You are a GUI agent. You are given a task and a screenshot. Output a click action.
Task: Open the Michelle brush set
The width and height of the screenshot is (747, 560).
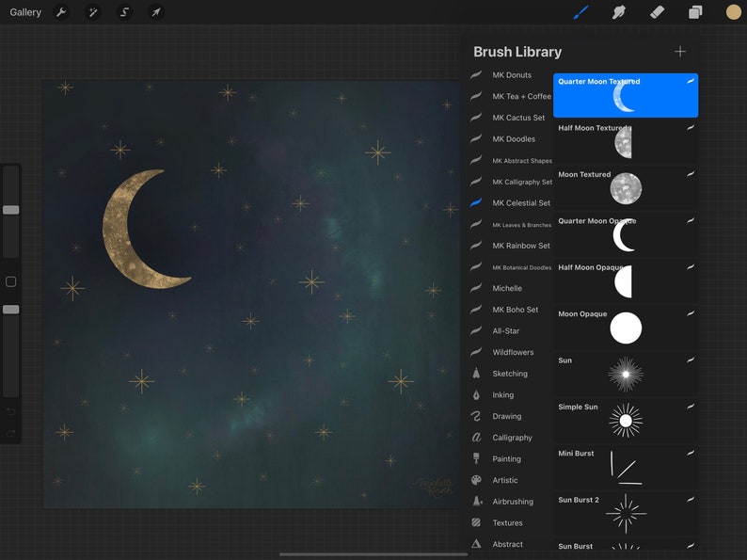511,288
